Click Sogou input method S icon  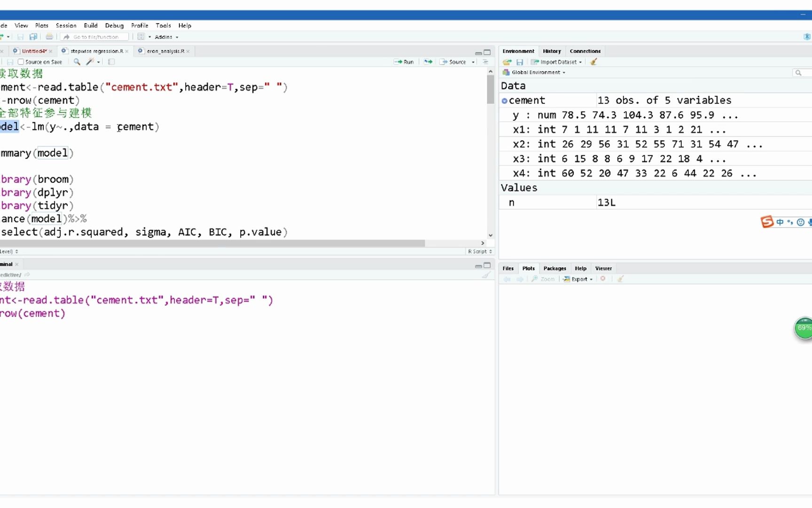coord(767,222)
